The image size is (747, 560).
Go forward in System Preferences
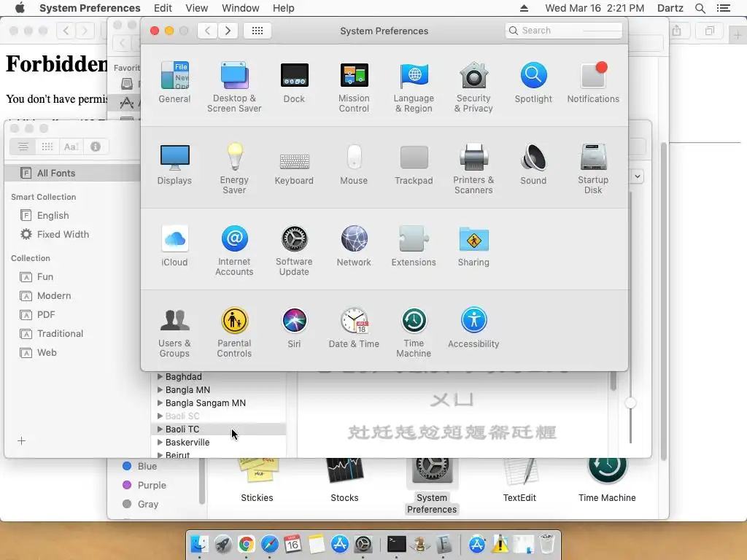[x=228, y=31]
